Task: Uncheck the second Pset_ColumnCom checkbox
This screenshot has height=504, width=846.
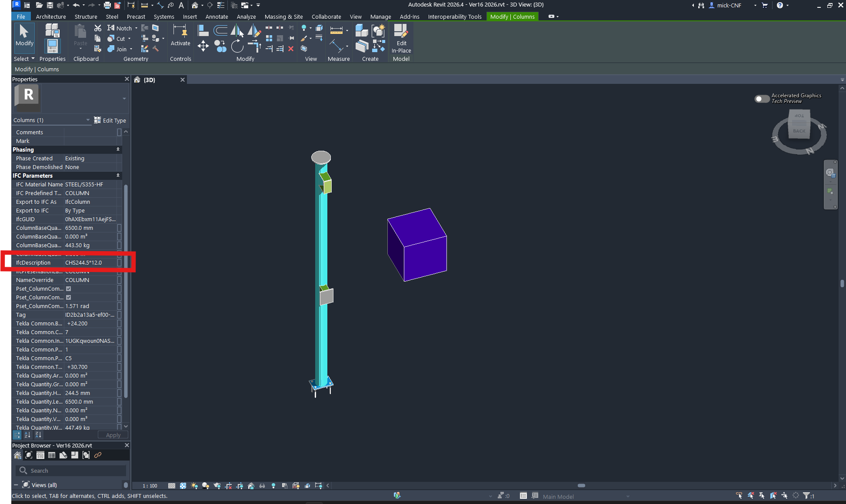Action: [x=68, y=298]
